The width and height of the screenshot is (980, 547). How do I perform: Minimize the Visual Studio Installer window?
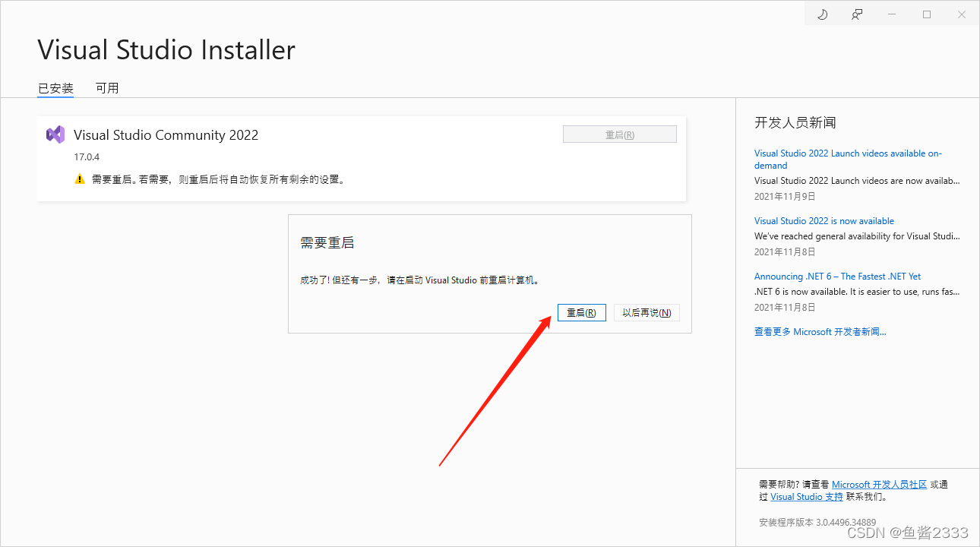click(x=892, y=14)
